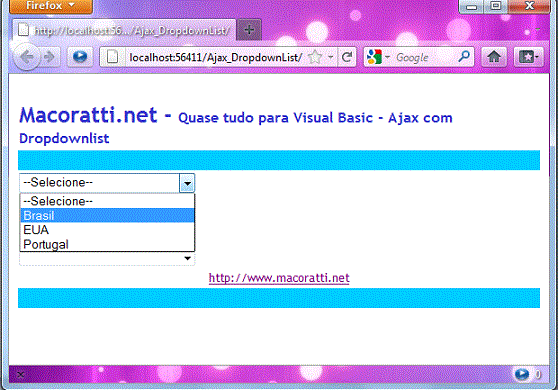Image resolution: width=558 pixels, height=390 pixels.
Task: Open the bookmarks menu button
Action: click(528, 57)
